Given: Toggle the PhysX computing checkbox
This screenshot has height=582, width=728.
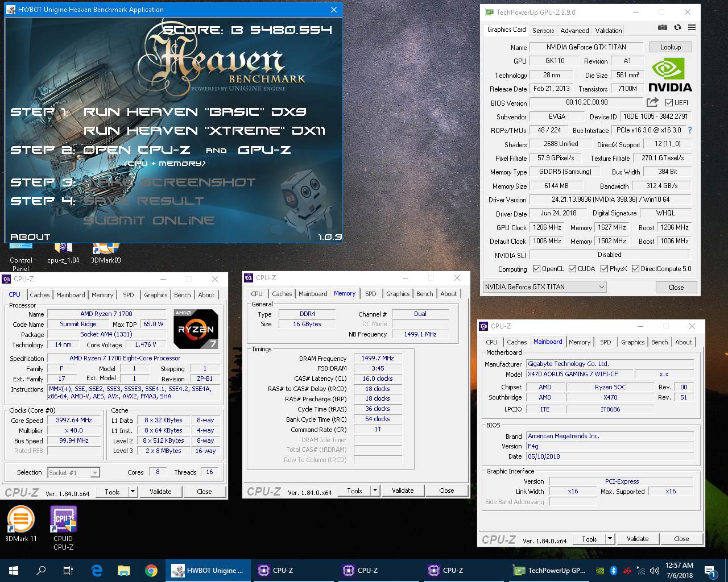Looking at the screenshot, I should click(604, 269).
